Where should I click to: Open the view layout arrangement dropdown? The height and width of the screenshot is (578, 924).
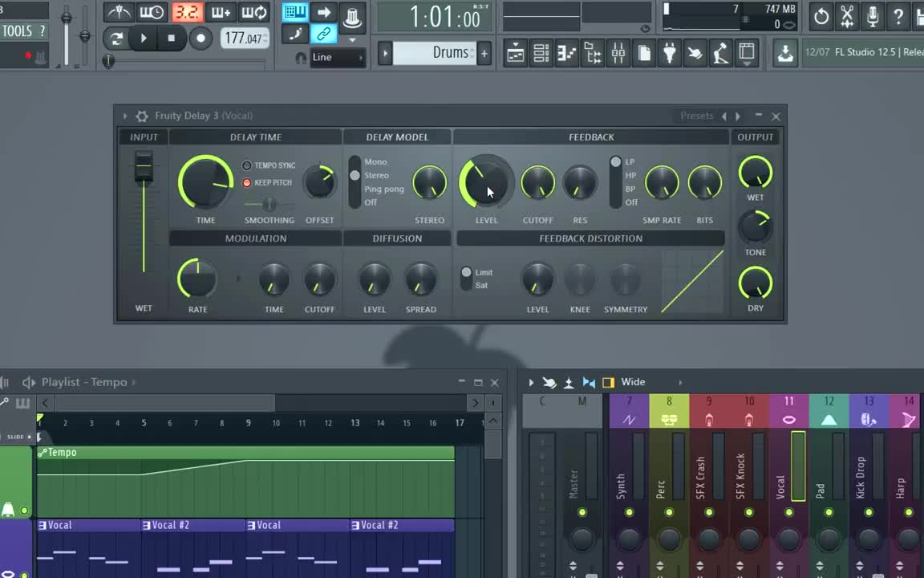pos(747,54)
